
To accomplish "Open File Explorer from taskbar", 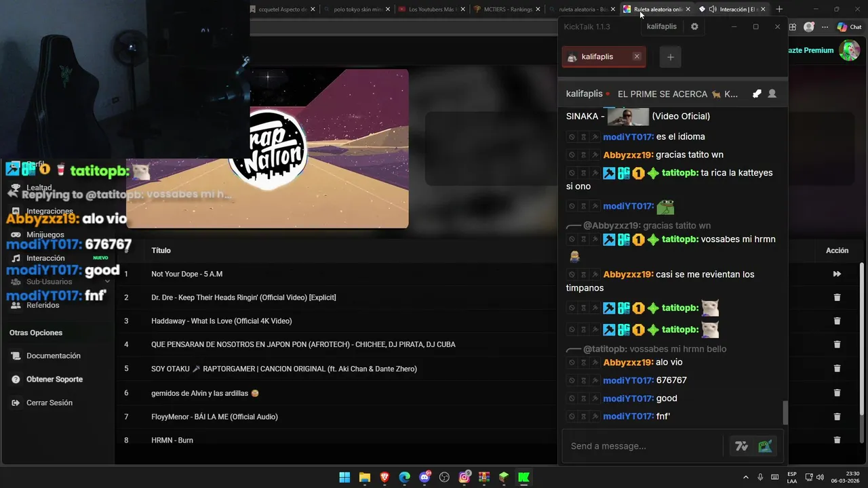I will pos(364,477).
